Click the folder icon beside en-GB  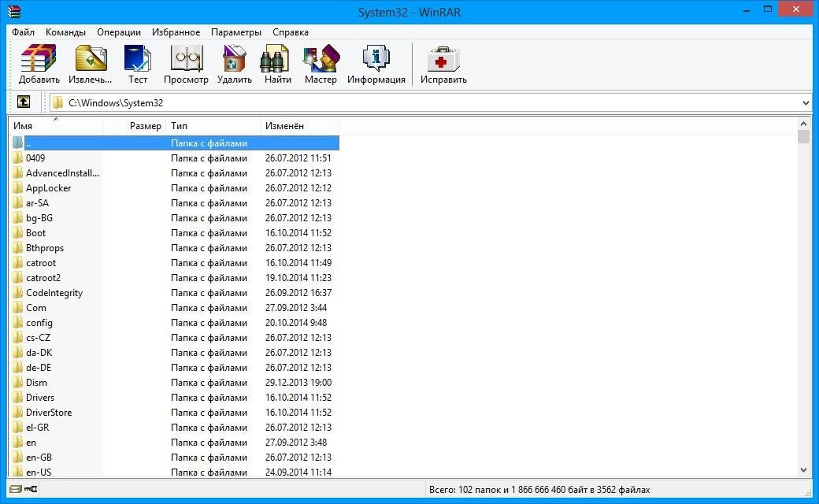[18, 458]
